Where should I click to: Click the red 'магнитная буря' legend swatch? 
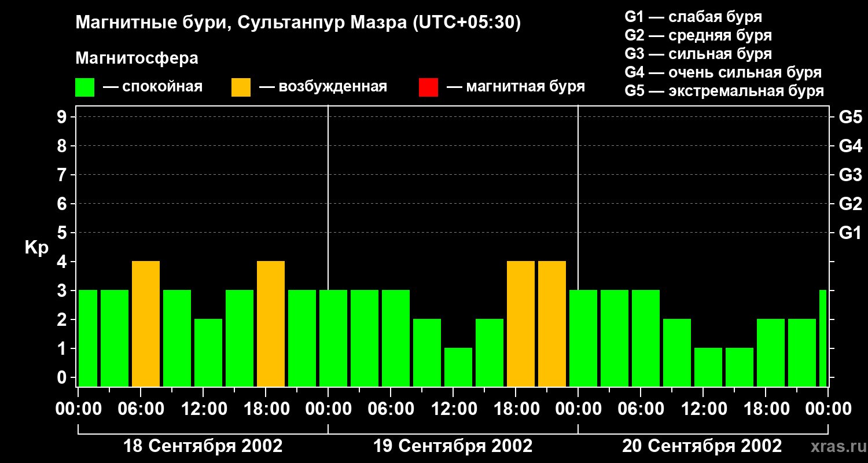pos(428,87)
